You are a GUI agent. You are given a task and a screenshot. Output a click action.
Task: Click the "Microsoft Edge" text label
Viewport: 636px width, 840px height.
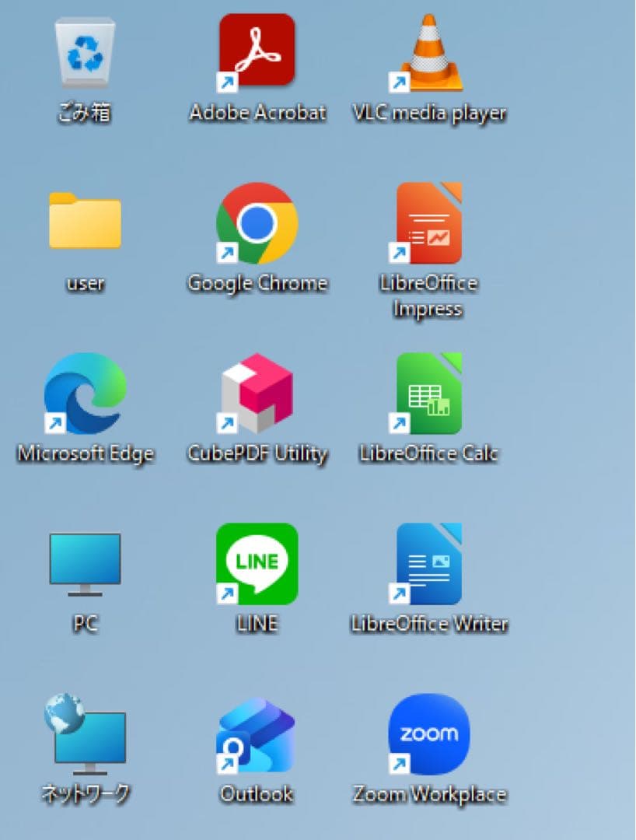[x=86, y=453]
